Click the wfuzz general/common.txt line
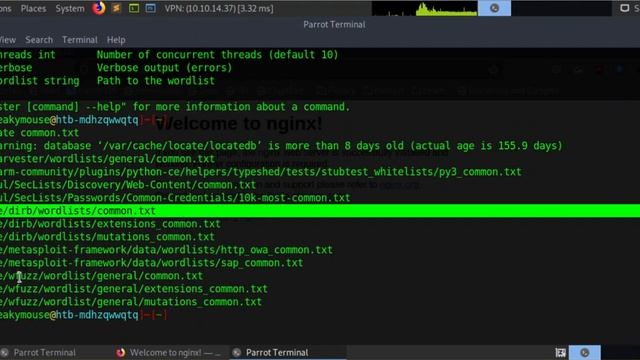Image resolution: width=640 pixels, height=360 pixels. (x=102, y=276)
